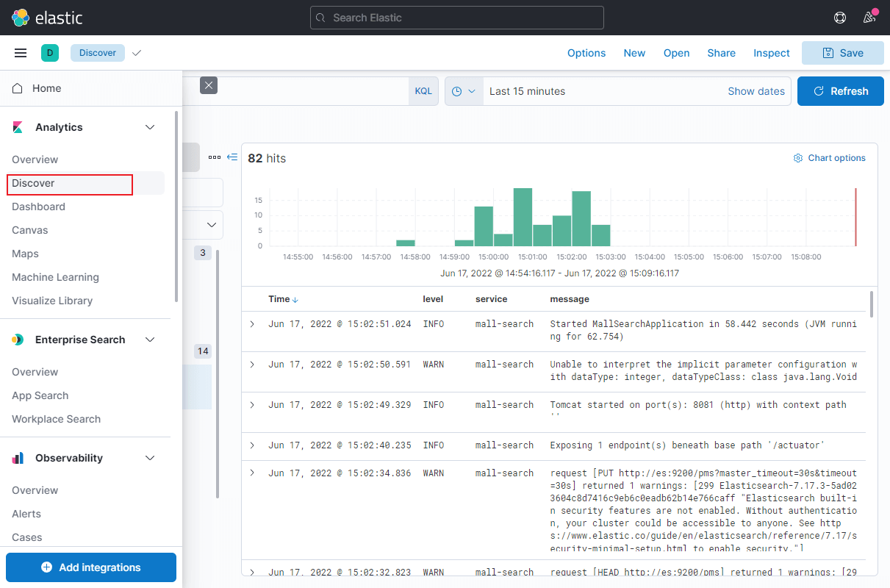Viewport: 890px width, 588px height.
Task: Open the newsfeed party icon
Action: [x=869, y=18]
